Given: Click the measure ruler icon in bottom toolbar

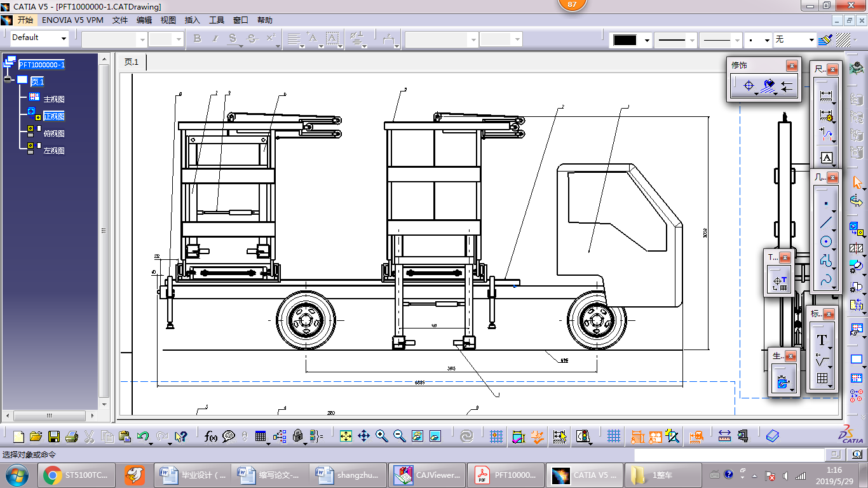Looking at the screenshot, I should click(724, 436).
